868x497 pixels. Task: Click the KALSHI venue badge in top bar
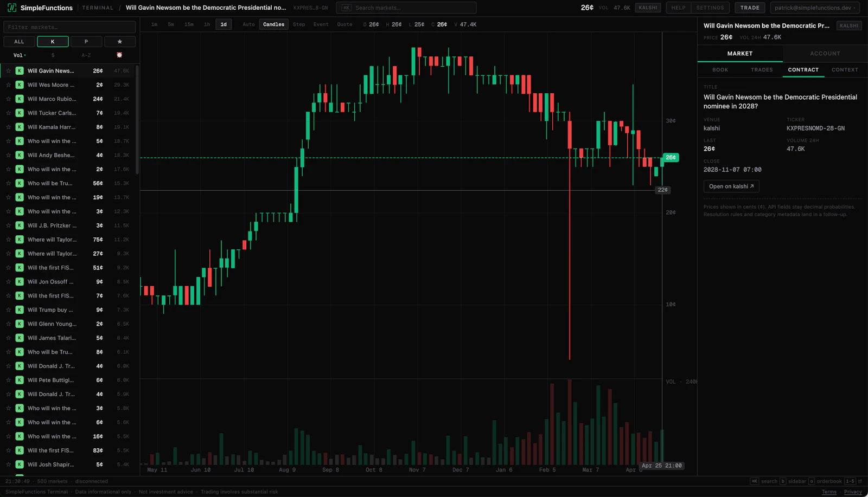tap(648, 8)
